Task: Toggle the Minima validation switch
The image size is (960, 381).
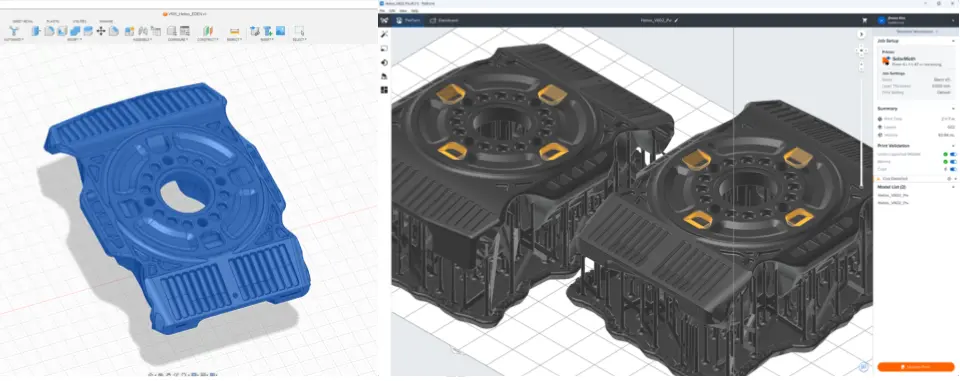Action: pyautogui.click(x=953, y=162)
